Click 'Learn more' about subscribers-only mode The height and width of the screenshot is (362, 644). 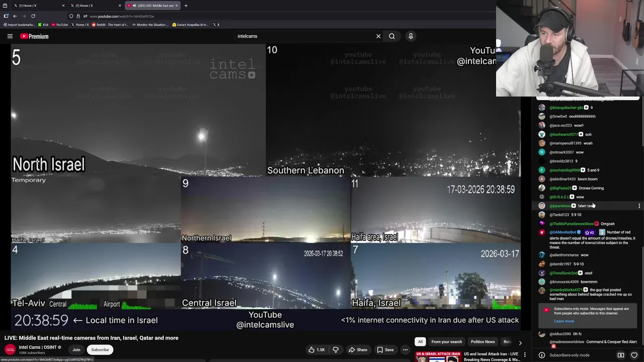tap(563, 321)
